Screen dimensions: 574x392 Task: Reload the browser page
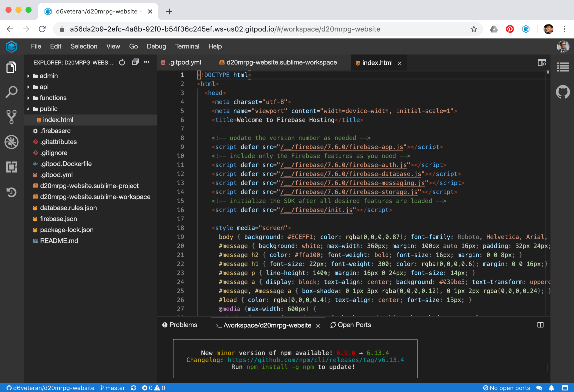pos(42,29)
